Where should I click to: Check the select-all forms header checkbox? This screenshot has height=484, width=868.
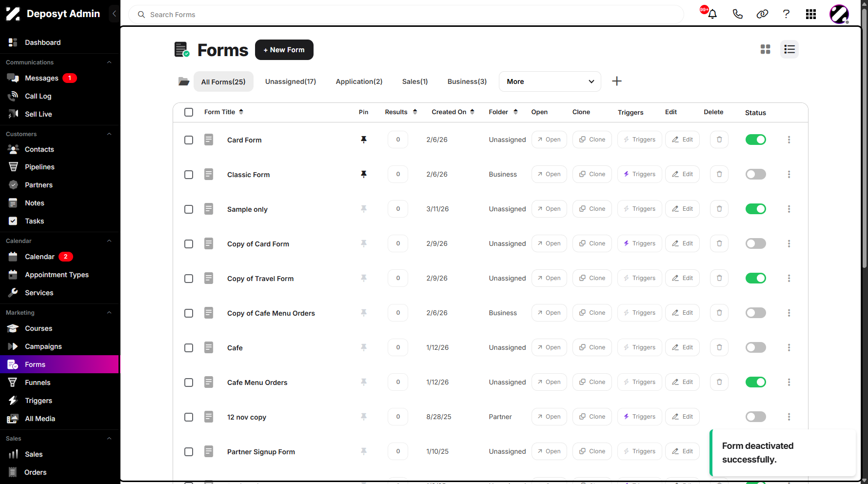click(x=189, y=112)
